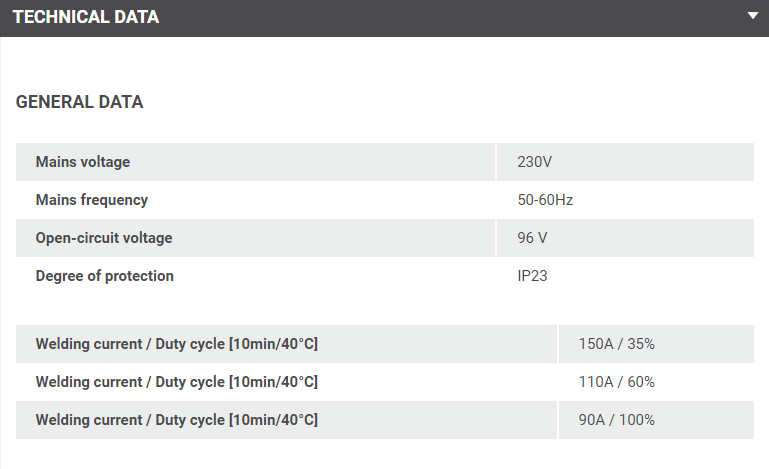Screen dimensions: 769x469
Task: Click Welding current label beside 150A / 35%
Action: (177, 344)
